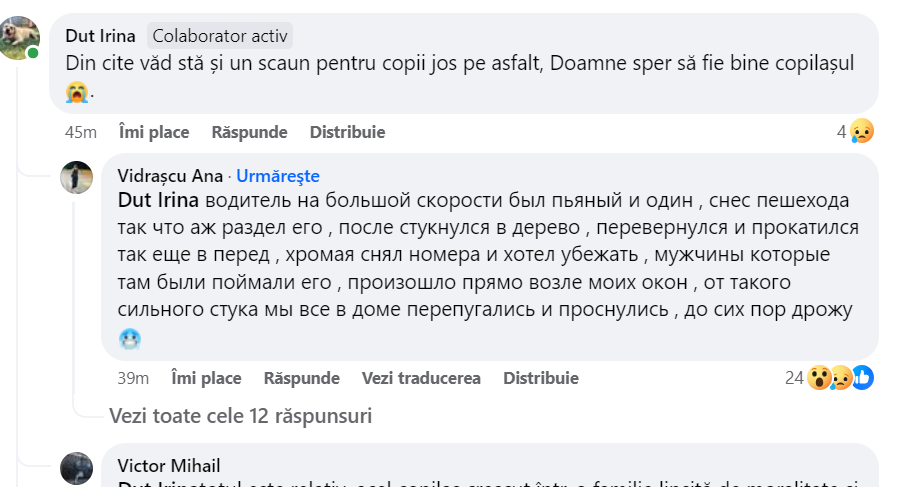Open reactions on Vidrașcu Ana's reply
Image resolution: width=920 pixels, height=487 pixels.
pyautogui.click(x=796, y=378)
